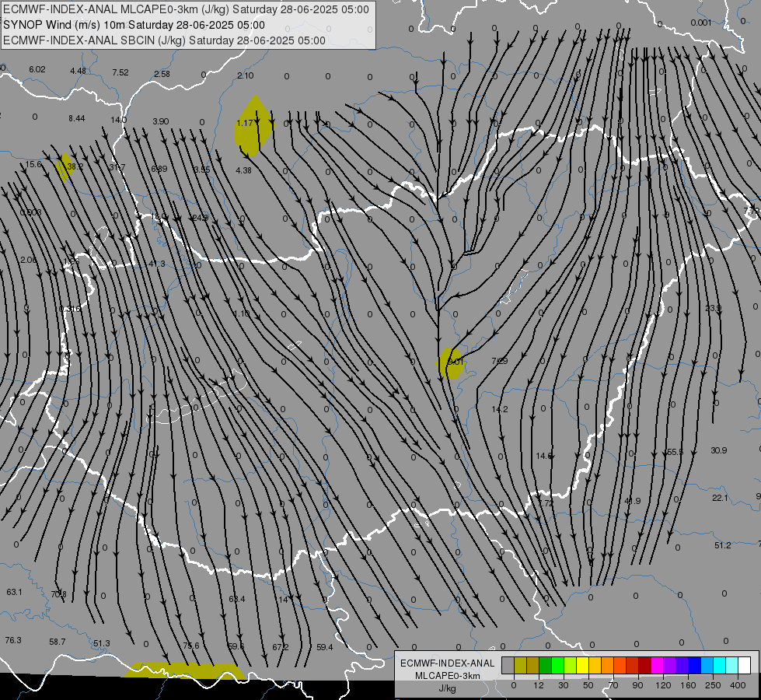This screenshot has height=700, width=761.
Task: Click the map value '51.2'
Action: pyautogui.click(x=723, y=545)
